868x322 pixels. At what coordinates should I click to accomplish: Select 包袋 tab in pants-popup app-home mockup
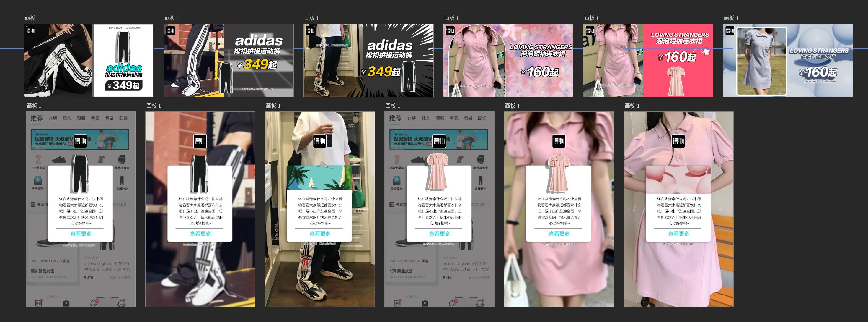click(x=109, y=118)
